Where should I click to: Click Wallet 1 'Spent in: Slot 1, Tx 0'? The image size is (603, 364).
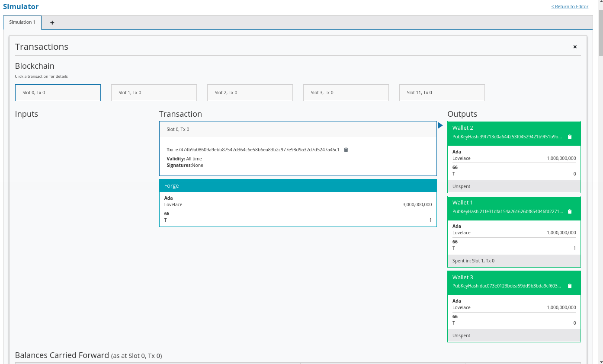tap(473, 261)
